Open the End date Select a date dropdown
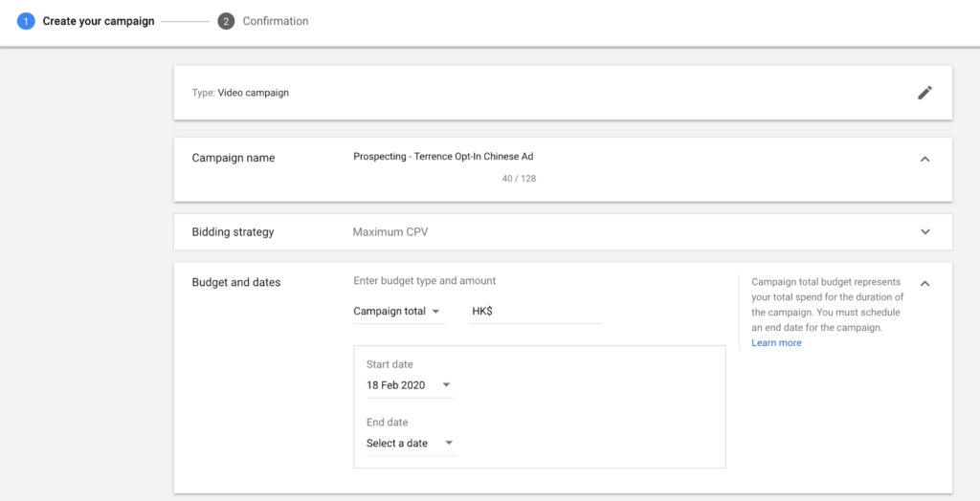 point(412,444)
